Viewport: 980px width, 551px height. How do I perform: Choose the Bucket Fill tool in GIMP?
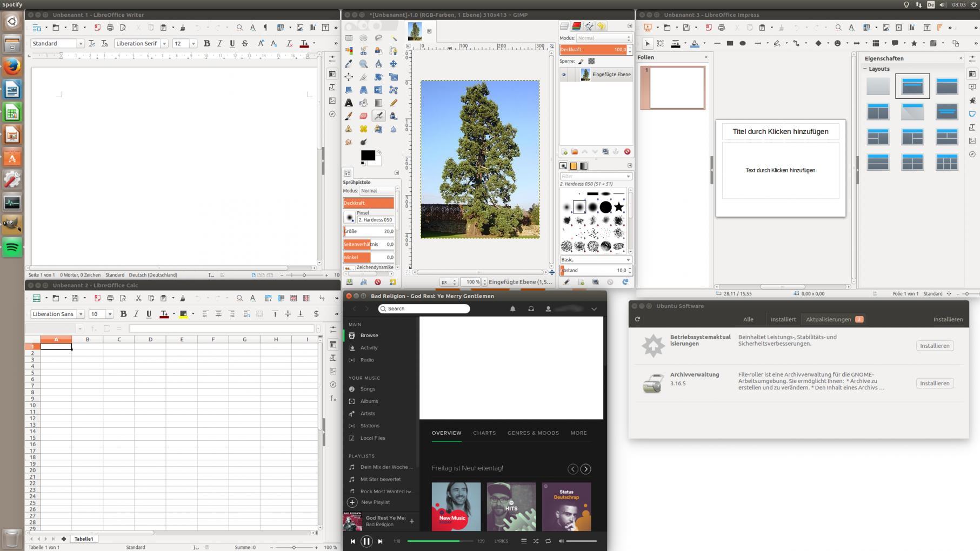point(363,103)
